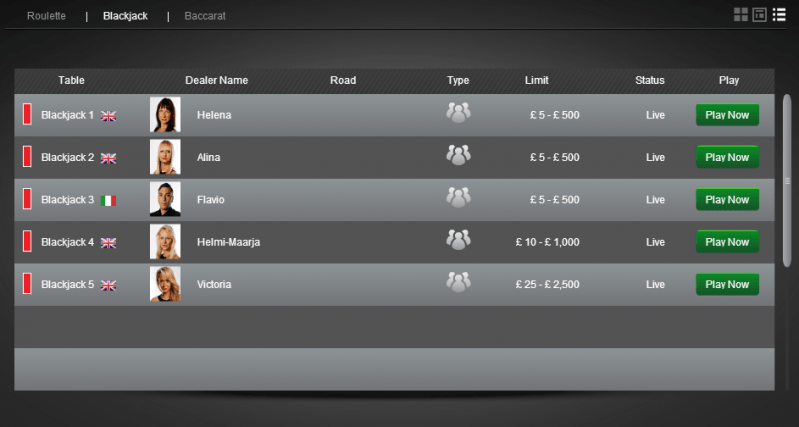The image size is (799, 427).
Task: Select the Blackjack tab
Action: coord(125,16)
